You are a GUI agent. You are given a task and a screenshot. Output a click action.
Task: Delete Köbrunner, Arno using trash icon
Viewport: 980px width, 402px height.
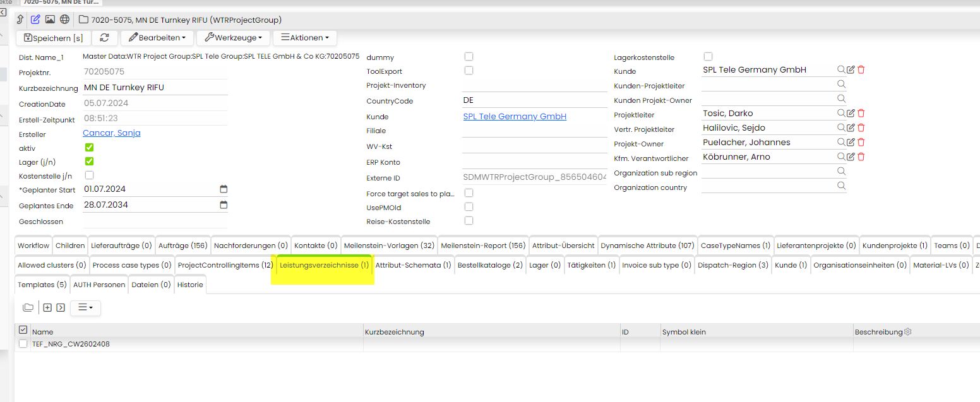tap(861, 157)
